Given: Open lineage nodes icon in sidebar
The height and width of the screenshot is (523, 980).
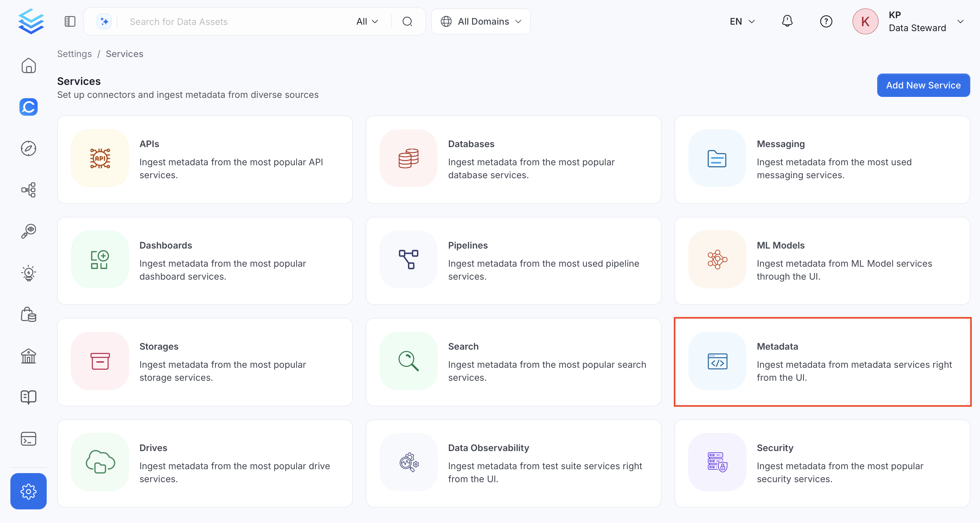Looking at the screenshot, I should 29,190.
